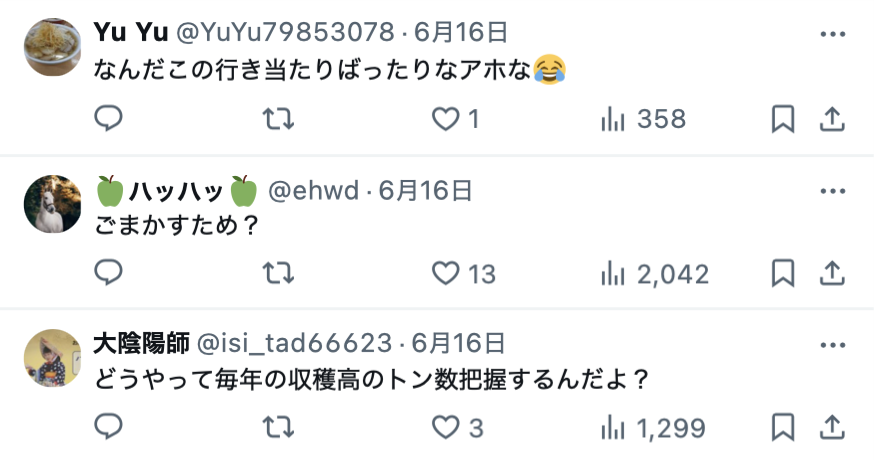Share Yu Yu's tweet

click(832, 119)
